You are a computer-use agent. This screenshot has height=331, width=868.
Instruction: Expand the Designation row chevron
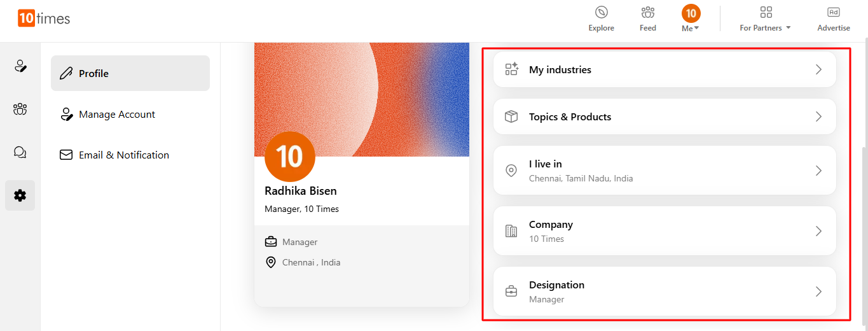pos(818,292)
